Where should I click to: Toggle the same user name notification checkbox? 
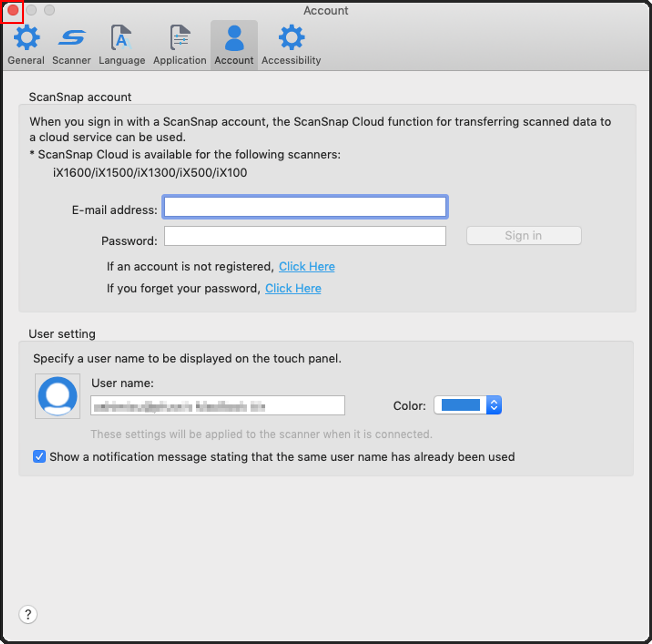click(x=39, y=457)
